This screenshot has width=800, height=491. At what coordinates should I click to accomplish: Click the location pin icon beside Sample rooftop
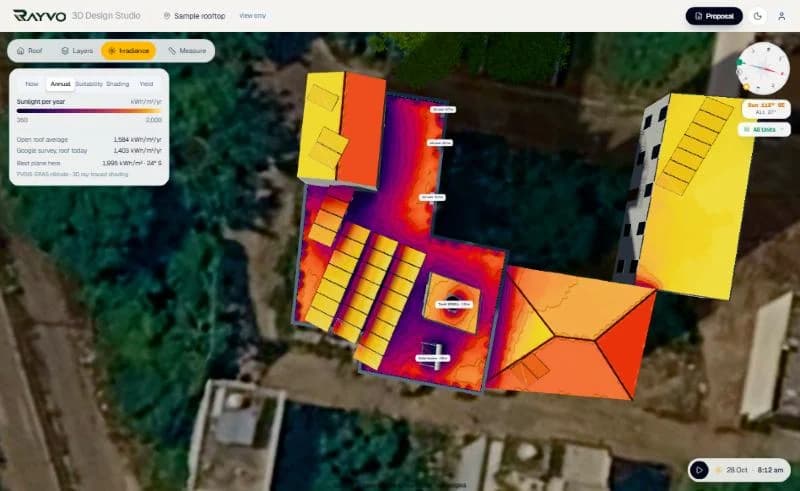(167, 16)
